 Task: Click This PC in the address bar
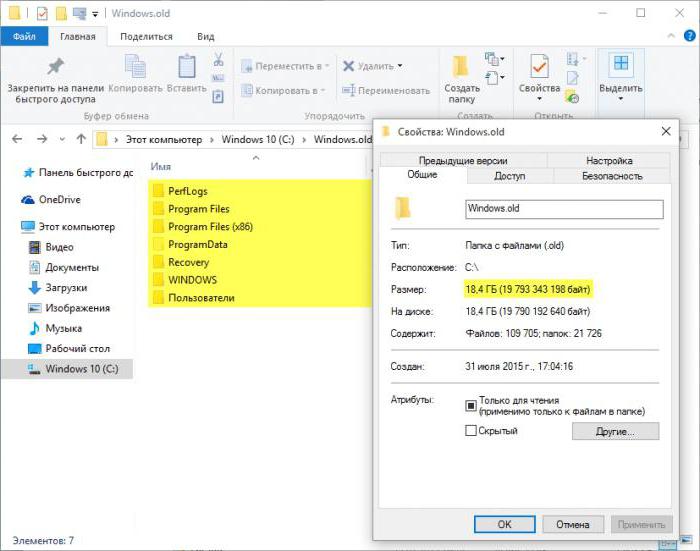(164, 139)
